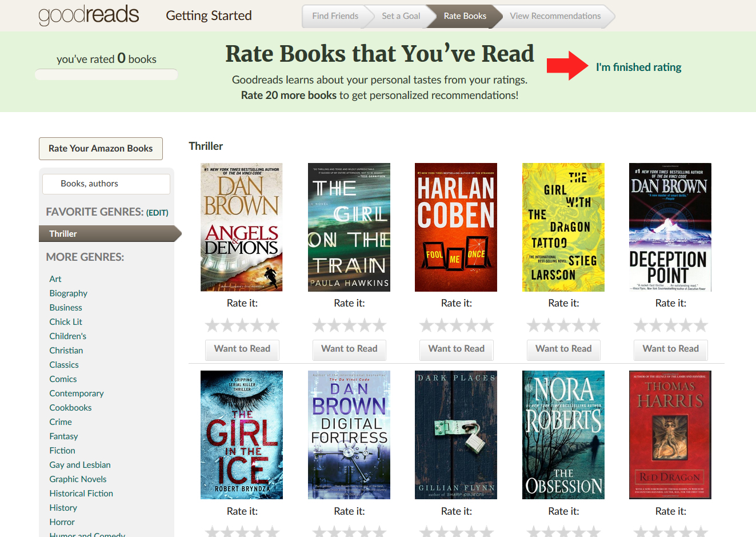Select the Rate Books step
The image size is (756, 537).
(x=465, y=16)
